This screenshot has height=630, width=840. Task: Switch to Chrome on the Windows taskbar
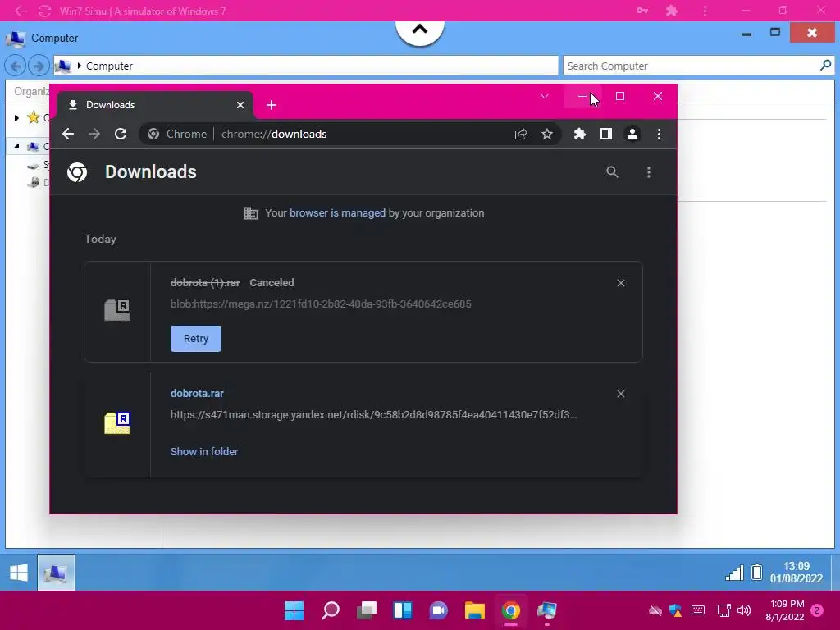510,610
